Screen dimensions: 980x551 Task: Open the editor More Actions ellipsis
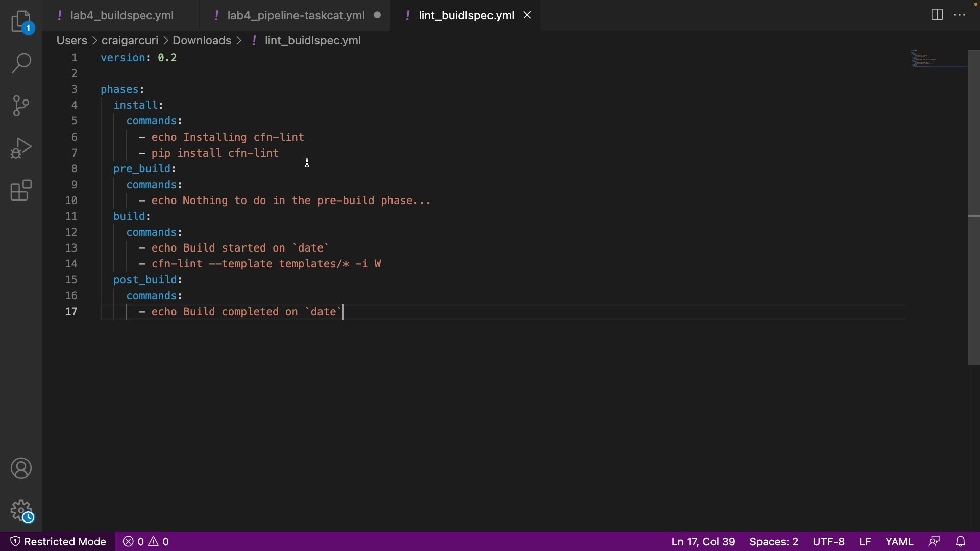(960, 15)
